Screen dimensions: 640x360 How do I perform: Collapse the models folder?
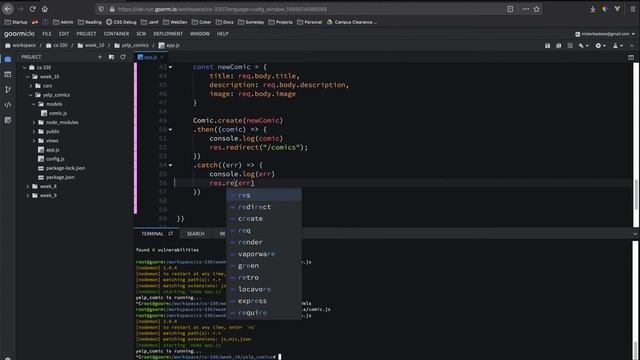pos(34,104)
